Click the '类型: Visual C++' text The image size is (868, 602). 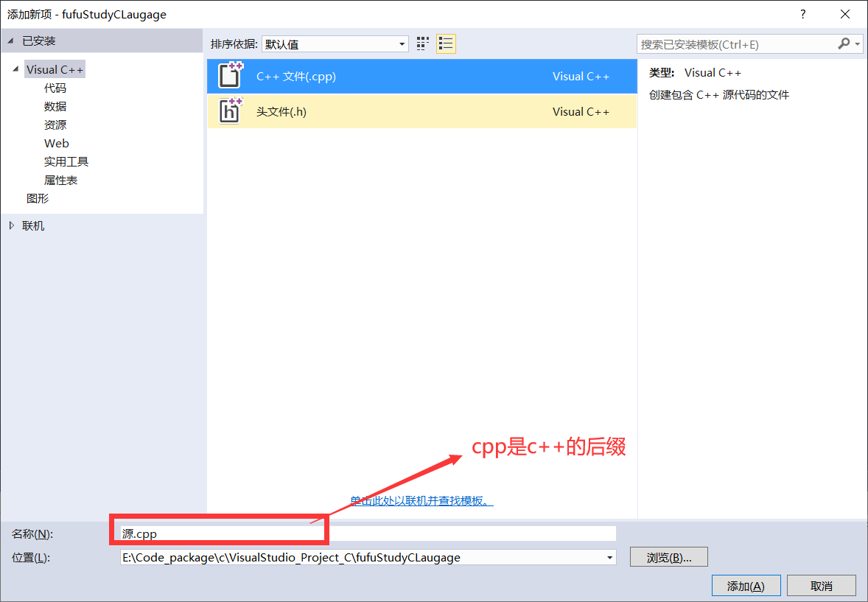click(x=695, y=72)
